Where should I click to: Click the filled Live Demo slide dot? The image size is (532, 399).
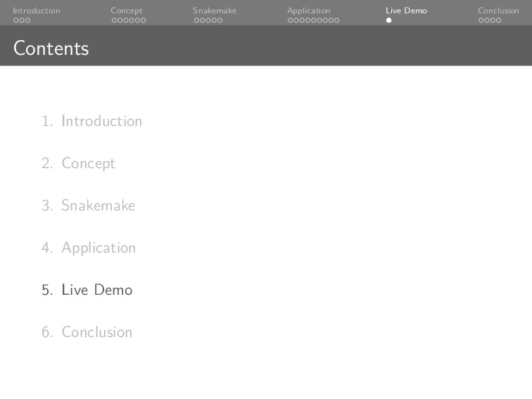click(x=388, y=20)
